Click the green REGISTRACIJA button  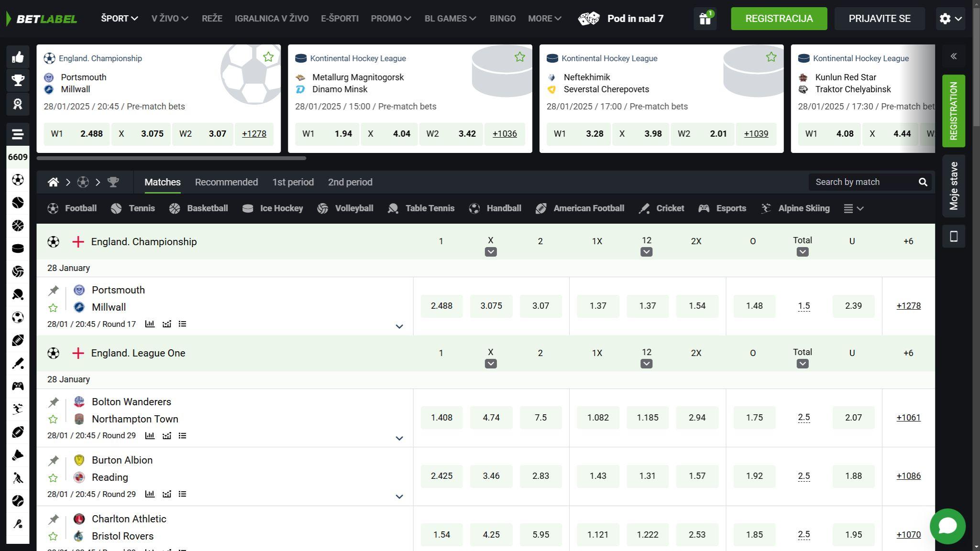[x=779, y=19]
